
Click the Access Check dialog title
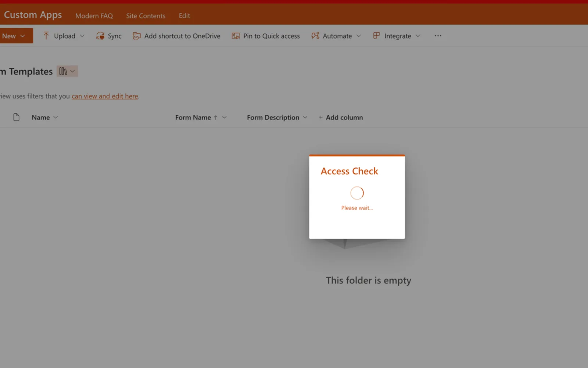349,171
